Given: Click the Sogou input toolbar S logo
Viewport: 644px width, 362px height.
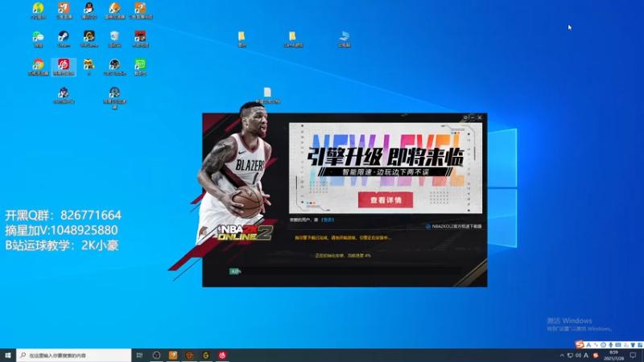Looking at the screenshot, I should [580, 344].
